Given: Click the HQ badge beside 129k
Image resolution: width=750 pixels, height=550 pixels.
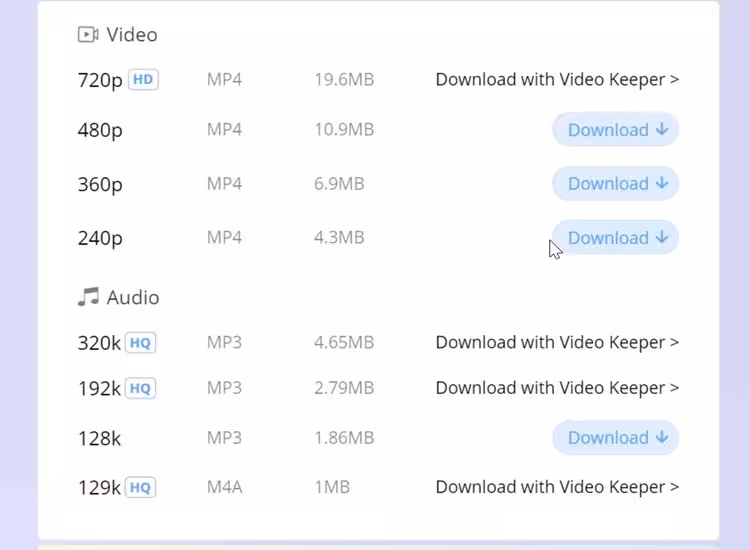Looking at the screenshot, I should coord(141,488).
